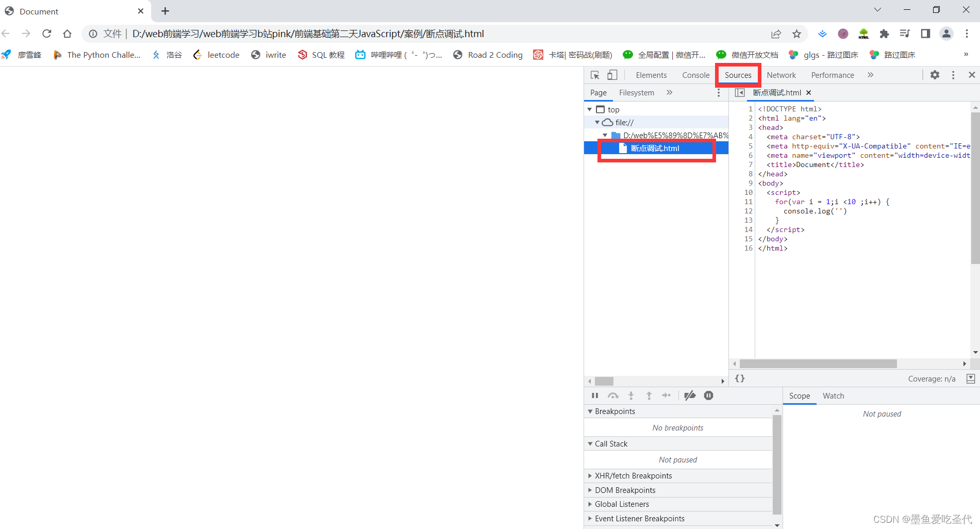Screen dimensions: 980x529
Task: Open the Extensions puzzle icon
Action: [884, 34]
